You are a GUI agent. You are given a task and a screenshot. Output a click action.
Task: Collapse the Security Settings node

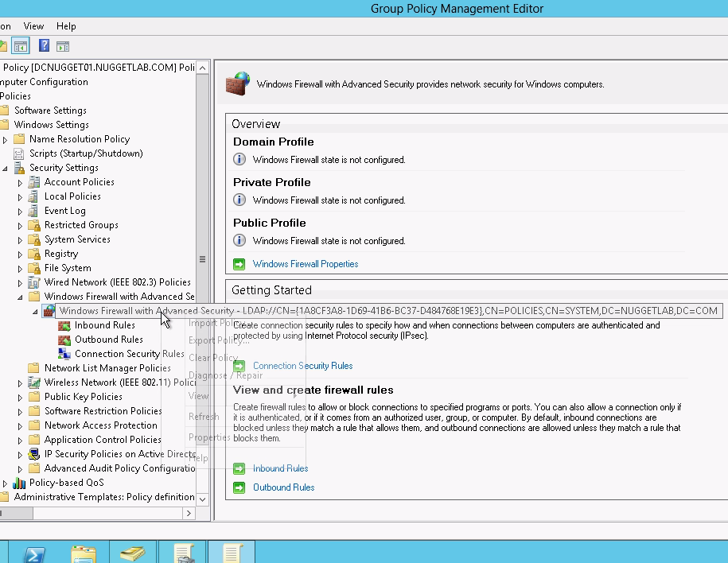coord(6,168)
